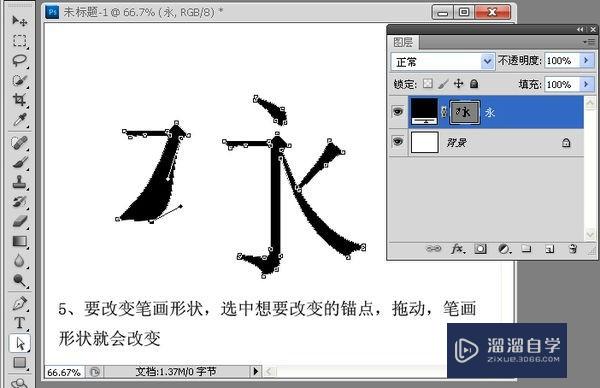The image size is (600, 388).
Task: Open the layer style fx menu
Action: pos(458,249)
